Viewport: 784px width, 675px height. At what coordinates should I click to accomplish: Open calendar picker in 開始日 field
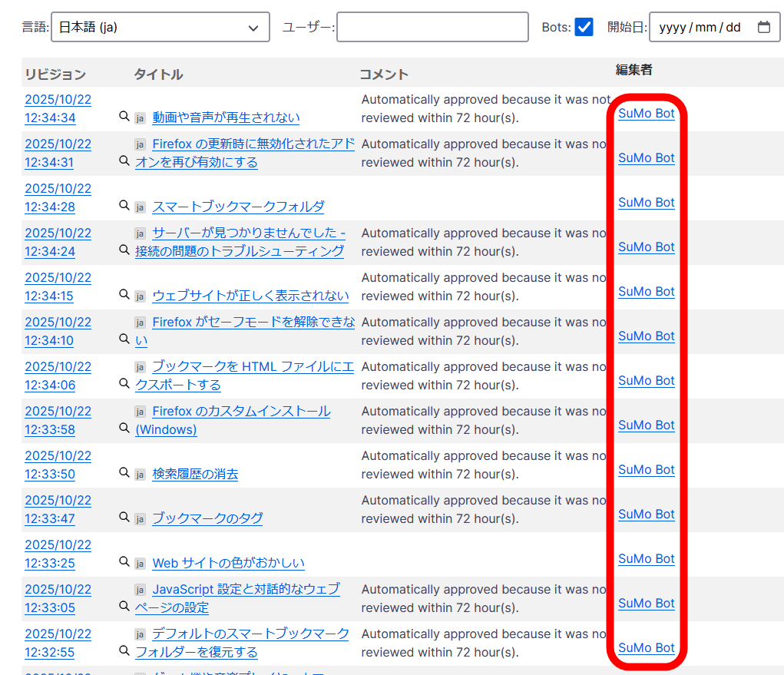[763, 27]
